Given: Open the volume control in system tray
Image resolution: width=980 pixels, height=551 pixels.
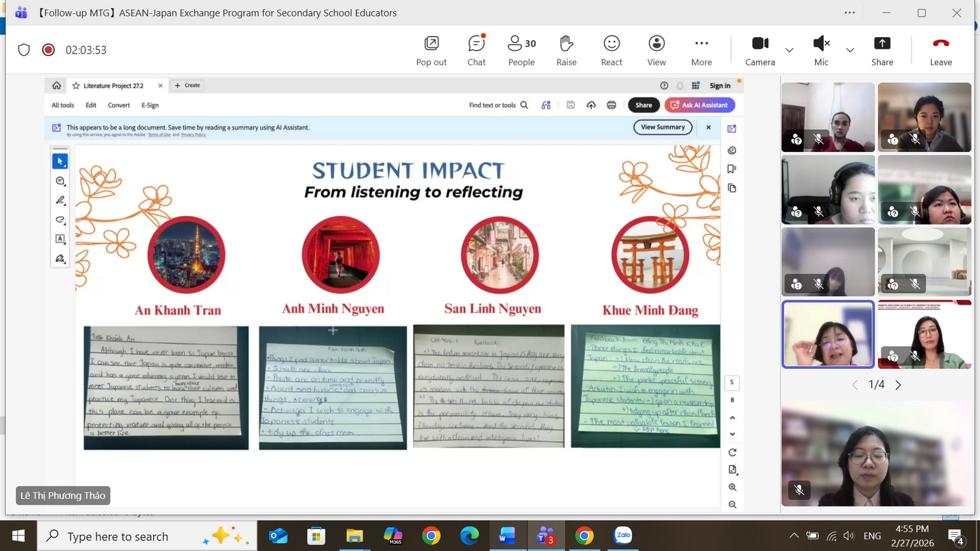Looking at the screenshot, I should pos(849,536).
